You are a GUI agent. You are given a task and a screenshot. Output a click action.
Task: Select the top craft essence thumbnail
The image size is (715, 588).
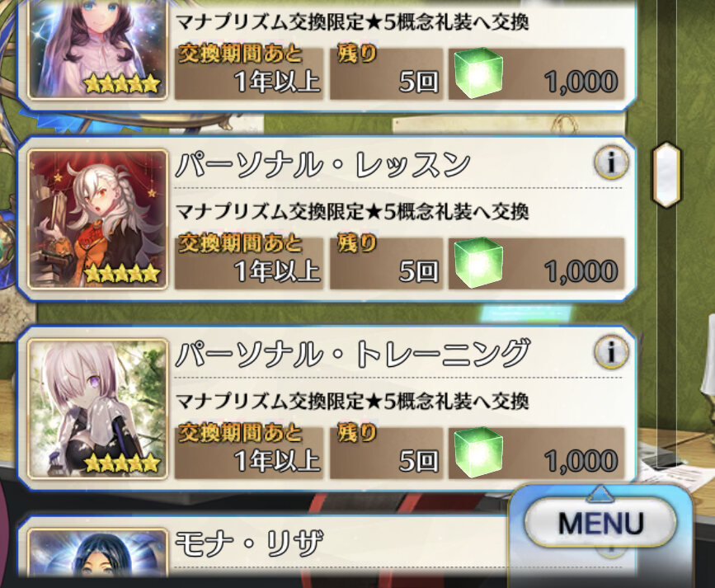click(97, 49)
